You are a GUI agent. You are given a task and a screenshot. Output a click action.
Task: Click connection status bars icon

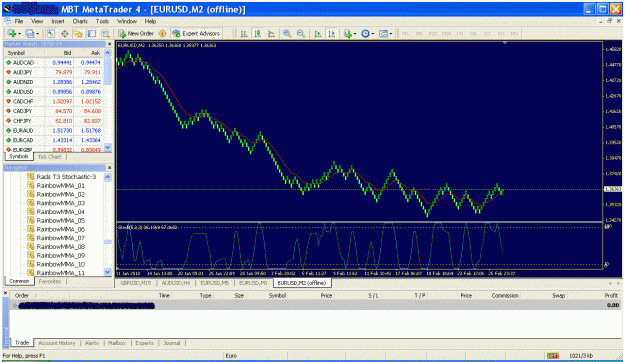point(552,356)
